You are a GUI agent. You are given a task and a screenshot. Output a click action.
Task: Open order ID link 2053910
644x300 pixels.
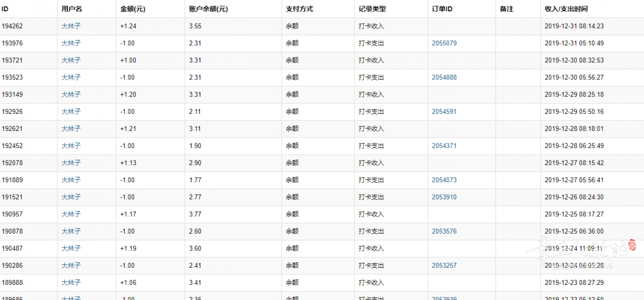[444, 197]
